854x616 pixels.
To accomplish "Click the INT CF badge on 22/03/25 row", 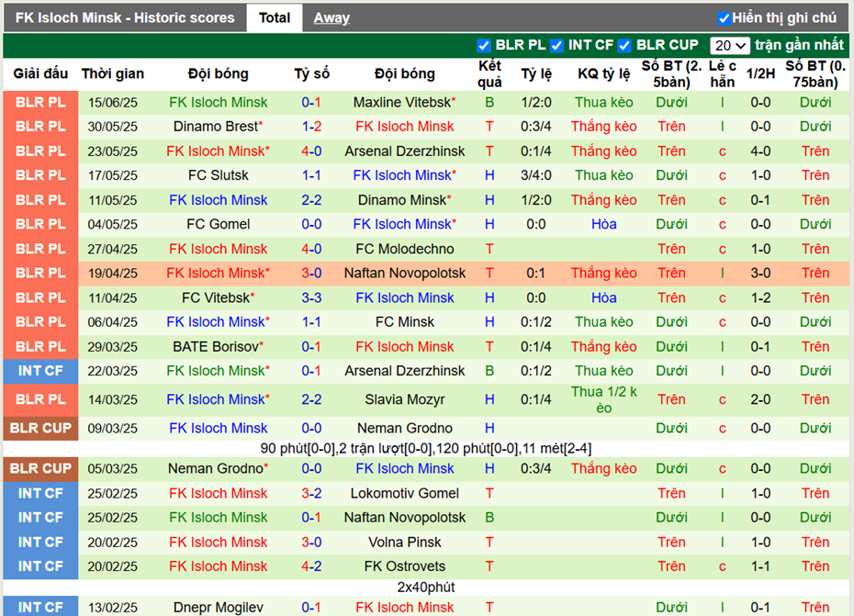I will click(40, 371).
